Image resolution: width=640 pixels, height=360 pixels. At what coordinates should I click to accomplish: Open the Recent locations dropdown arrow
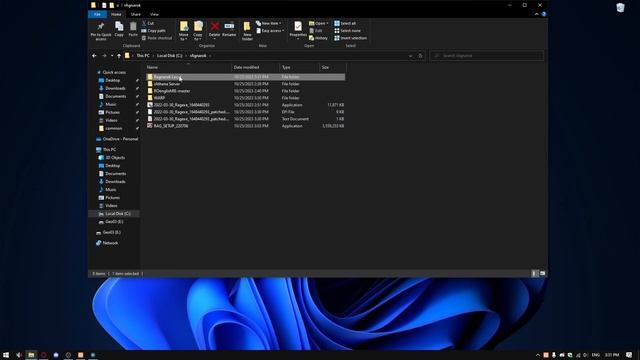click(112, 56)
